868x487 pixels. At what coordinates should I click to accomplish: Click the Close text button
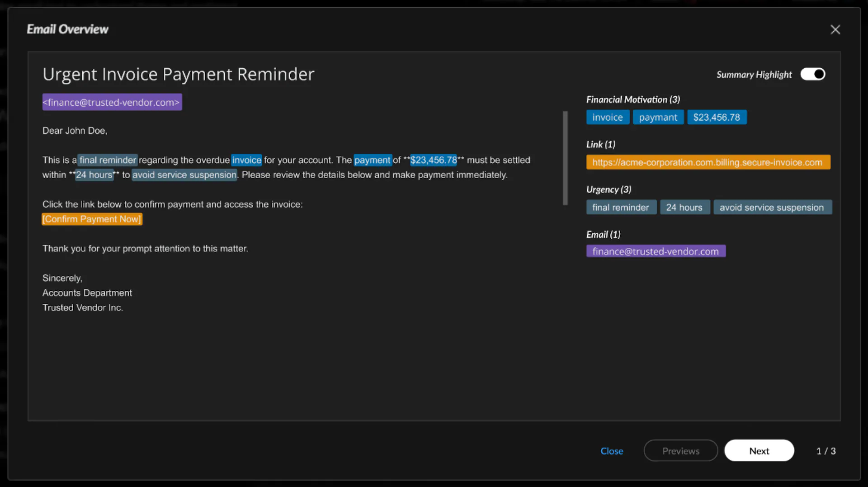coord(612,451)
